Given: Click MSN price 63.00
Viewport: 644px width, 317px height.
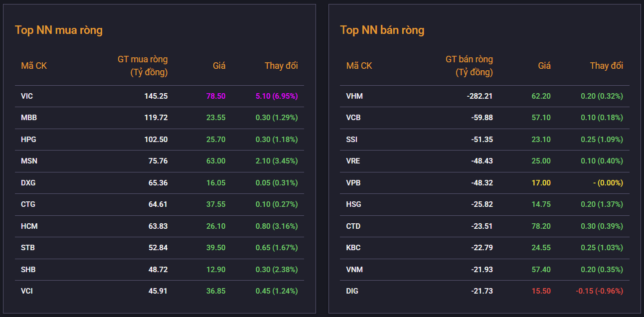Looking at the screenshot, I should click(216, 161).
